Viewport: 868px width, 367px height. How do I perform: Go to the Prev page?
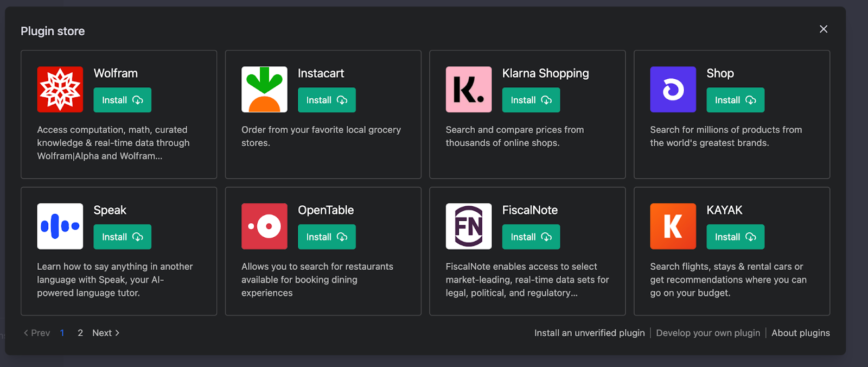tap(37, 333)
